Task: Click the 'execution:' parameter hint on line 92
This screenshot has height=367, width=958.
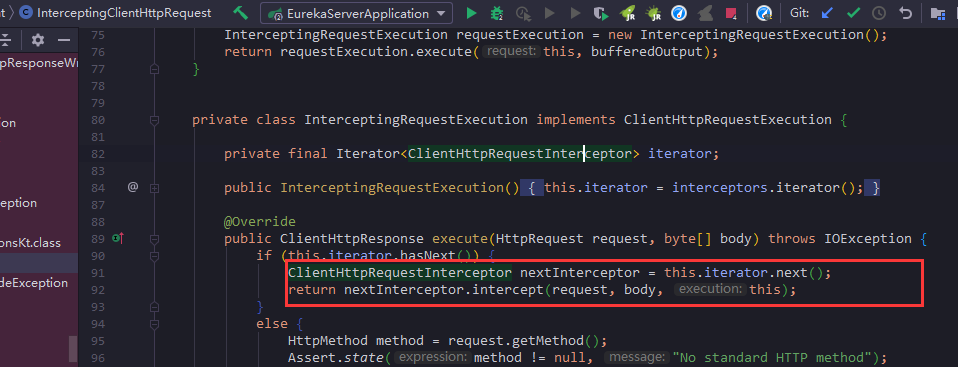Action: coord(711,289)
